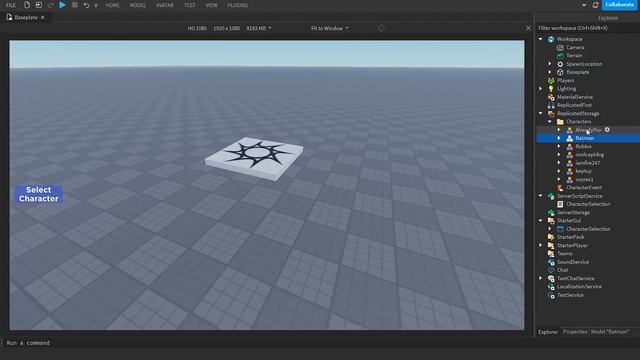The image size is (640, 360).
Task: Switch to the Explorer bottom tab
Action: tap(548, 332)
